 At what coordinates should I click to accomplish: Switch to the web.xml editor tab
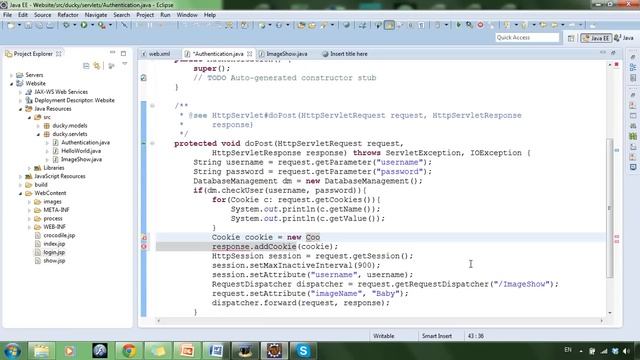[x=157, y=54]
